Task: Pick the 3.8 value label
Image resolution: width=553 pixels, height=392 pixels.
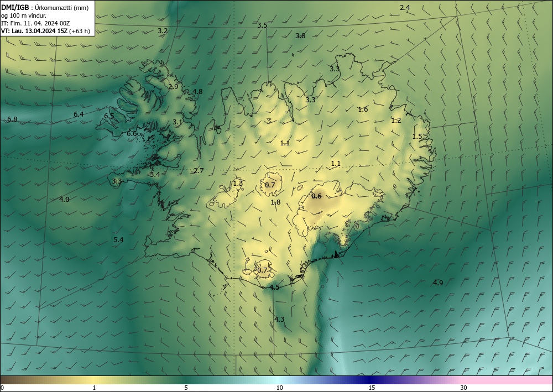Action: coord(300,35)
